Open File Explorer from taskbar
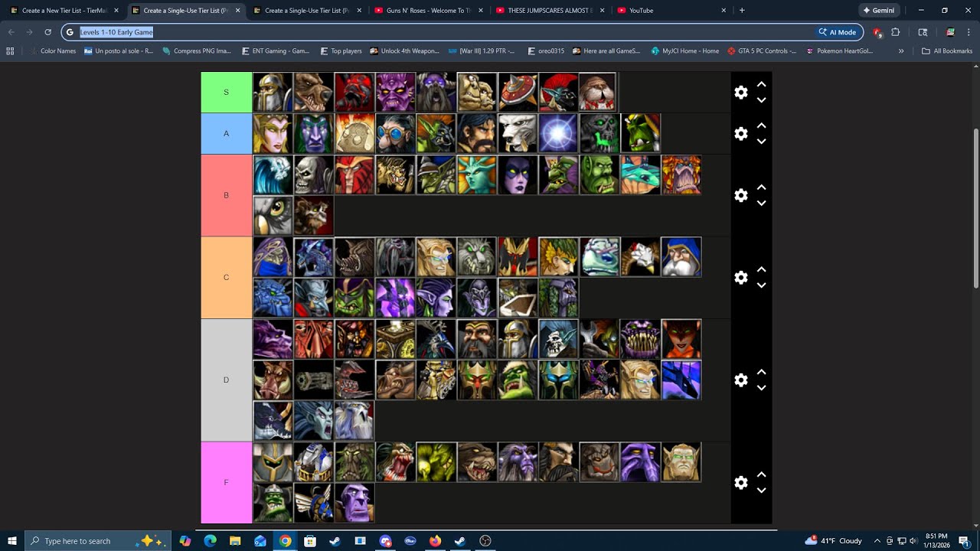The height and width of the screenshot is (551, 980). [235, 541]
